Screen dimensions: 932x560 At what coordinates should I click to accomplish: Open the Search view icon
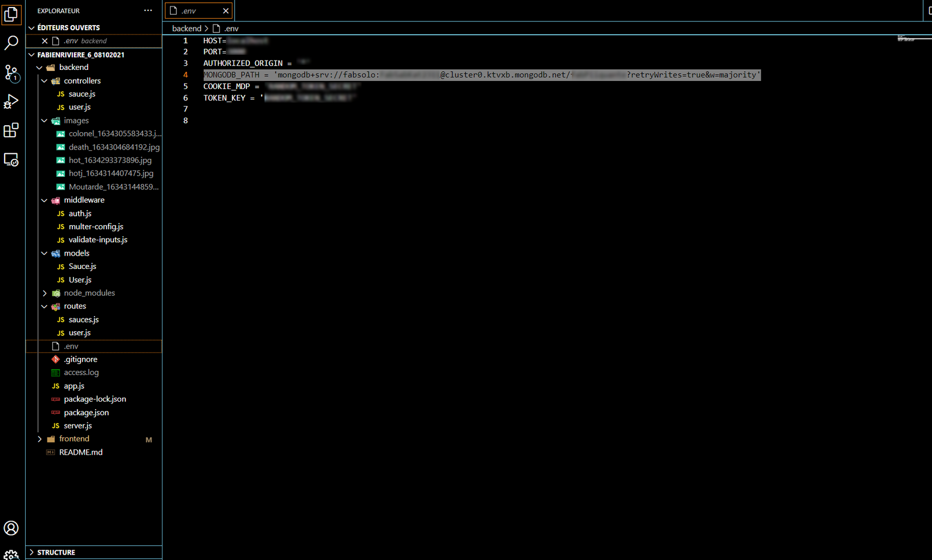(x=11, y=42)
